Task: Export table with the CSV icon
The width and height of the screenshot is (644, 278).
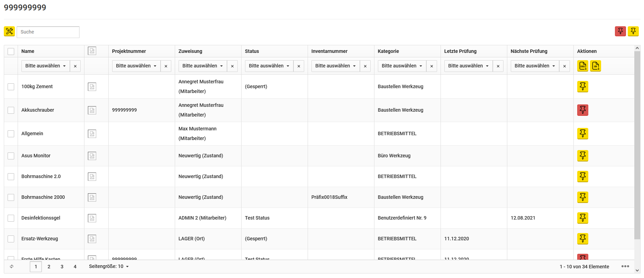Action: point(596,66)
